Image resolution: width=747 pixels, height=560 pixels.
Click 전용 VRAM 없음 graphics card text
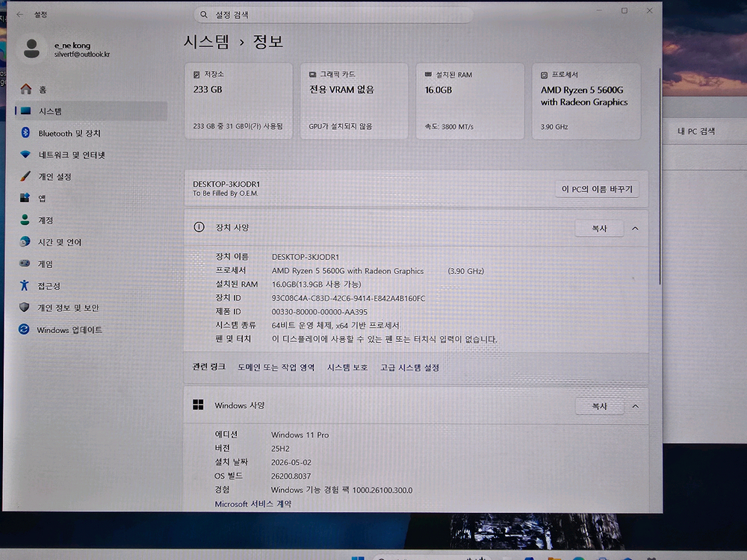[x=341, y=90]
